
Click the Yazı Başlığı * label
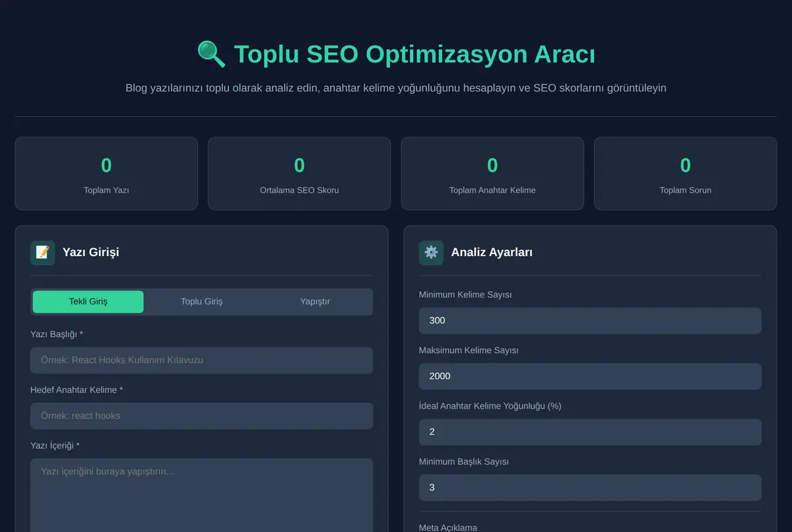57,335
